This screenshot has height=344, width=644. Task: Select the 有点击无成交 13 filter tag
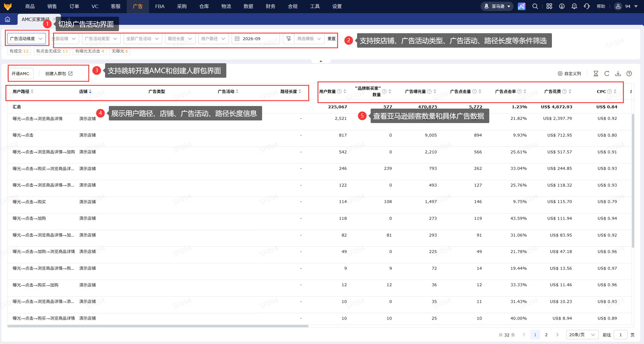click(52, 51)
